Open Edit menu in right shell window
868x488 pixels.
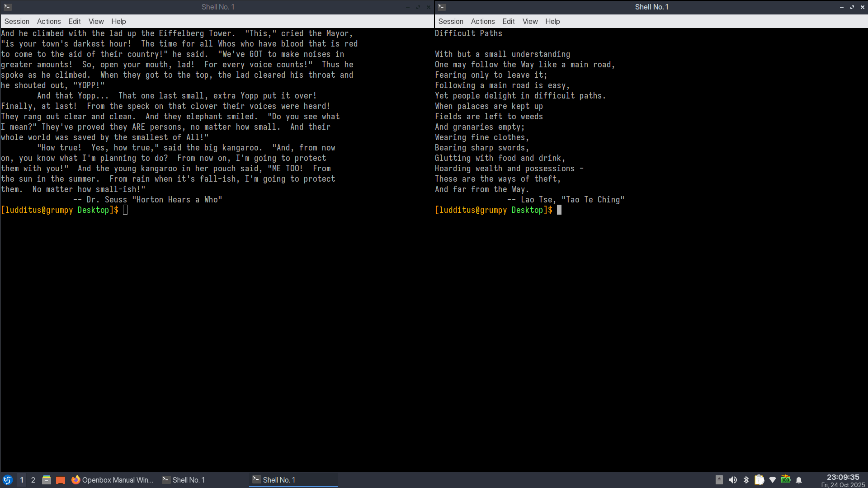[x=508, y=21]
